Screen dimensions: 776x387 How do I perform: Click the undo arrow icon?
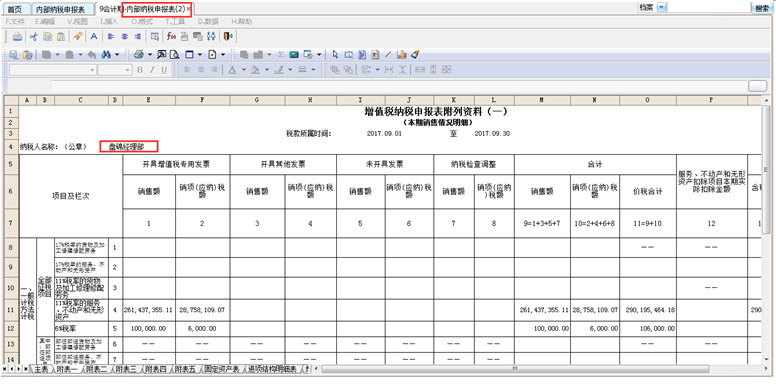(92, 54)
